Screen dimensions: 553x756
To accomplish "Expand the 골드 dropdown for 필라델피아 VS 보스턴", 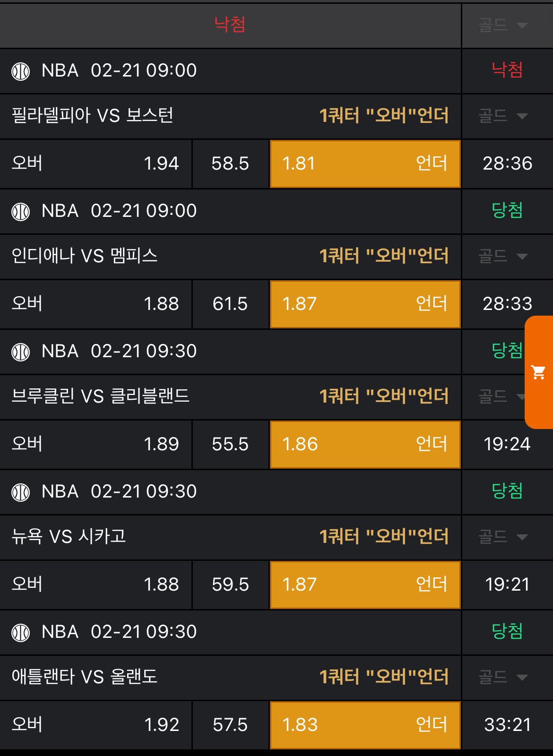I will pos(503,116).
